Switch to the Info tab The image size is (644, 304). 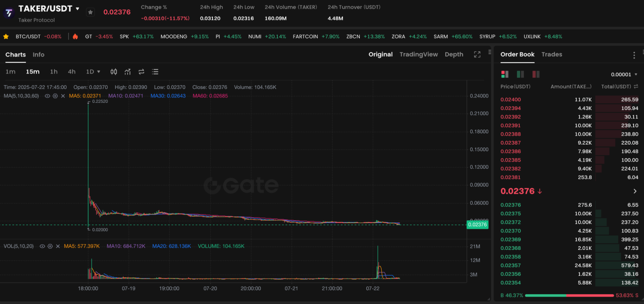38,55
